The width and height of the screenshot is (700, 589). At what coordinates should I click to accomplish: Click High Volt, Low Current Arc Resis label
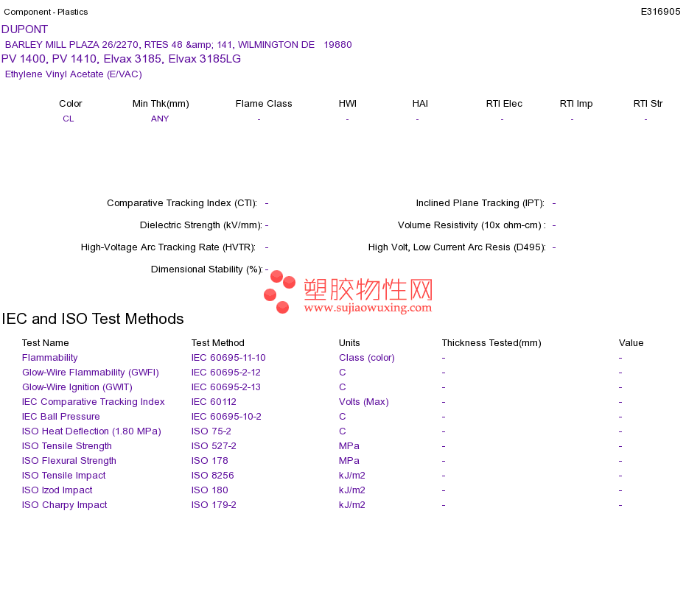click(457, 247)
